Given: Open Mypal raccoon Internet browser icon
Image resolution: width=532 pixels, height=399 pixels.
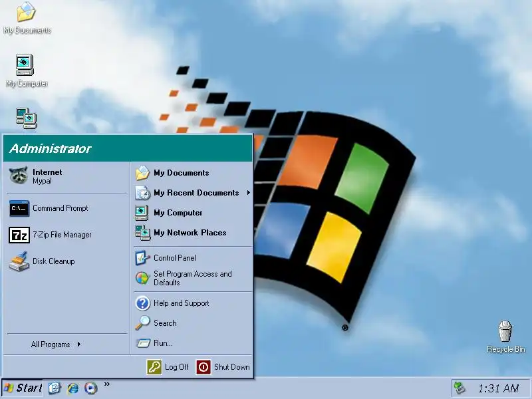Looking at the screenshot, I should click(x=18, y=176).
